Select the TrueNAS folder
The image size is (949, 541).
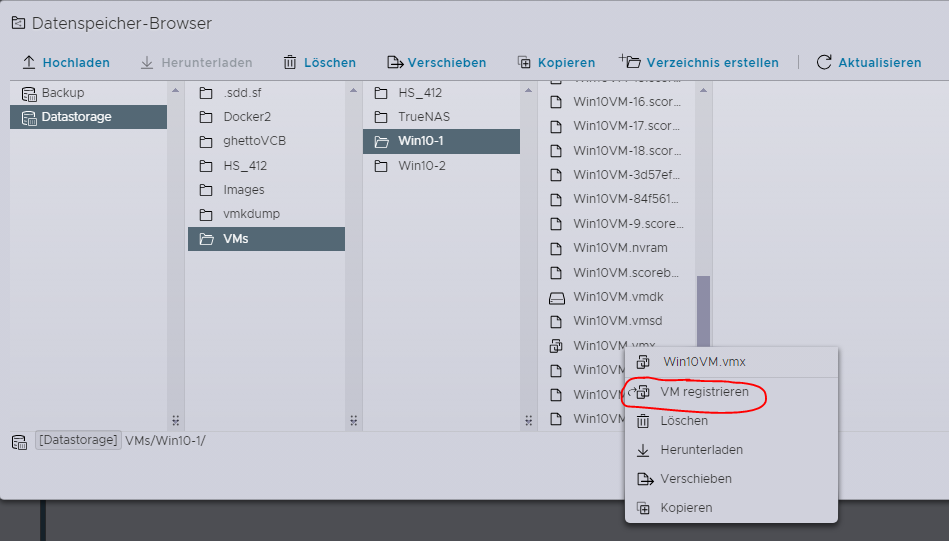(x=423, y=117)
